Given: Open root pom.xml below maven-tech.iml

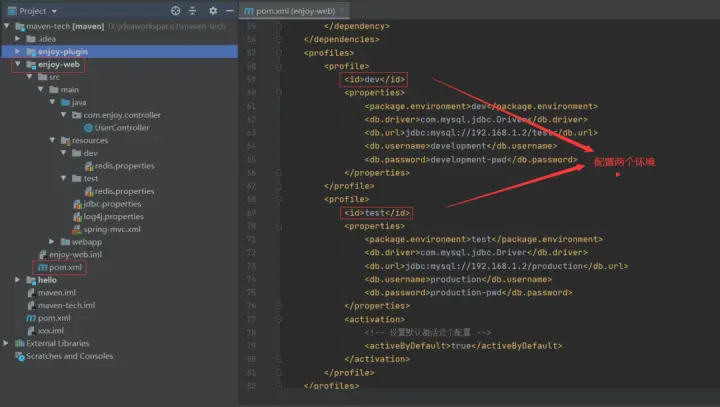Looking at the screenshot, I should click(x=54, y=318).
